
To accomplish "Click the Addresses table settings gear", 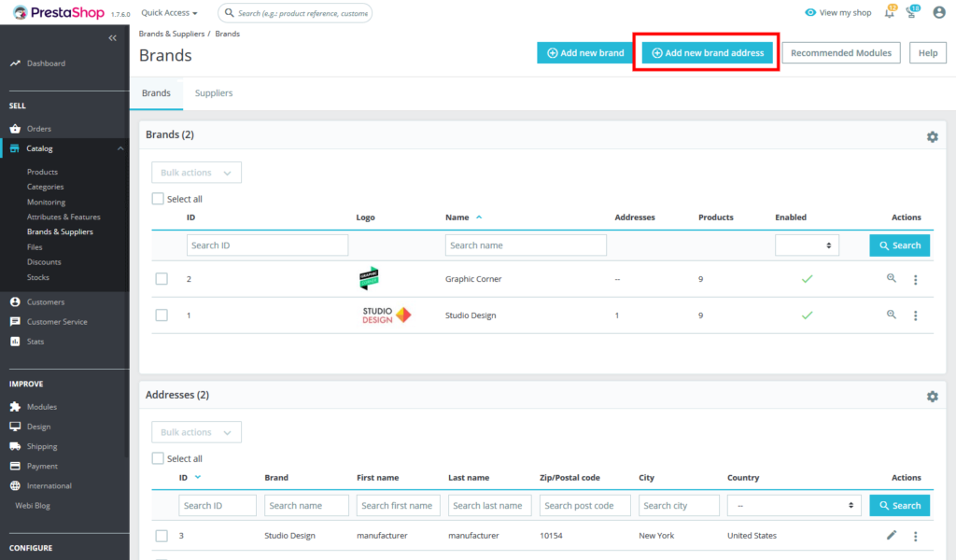I will (932, 397).
